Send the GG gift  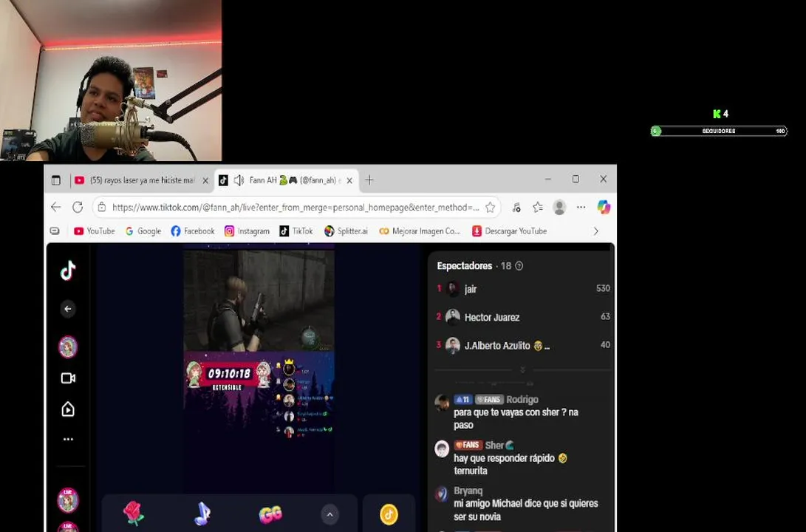click(x=270, y=514)
